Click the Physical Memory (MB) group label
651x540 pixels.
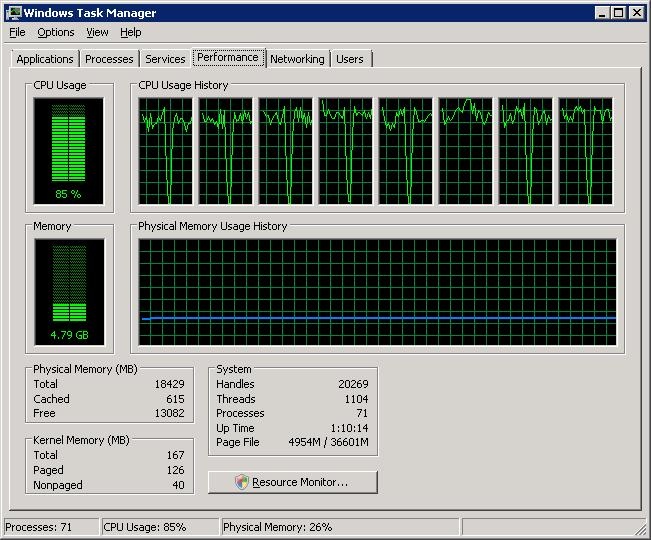pos(85,369)
